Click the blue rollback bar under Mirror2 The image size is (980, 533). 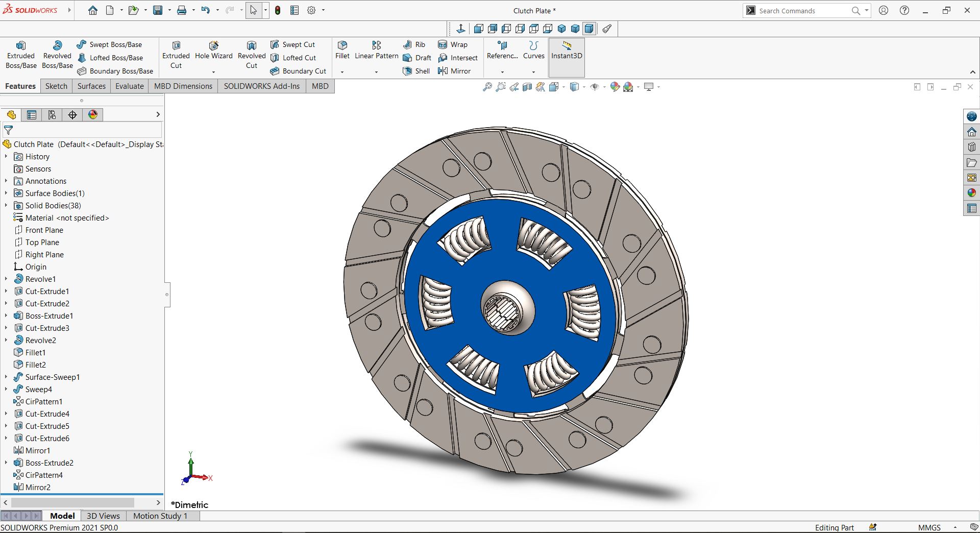pos(82,494)
